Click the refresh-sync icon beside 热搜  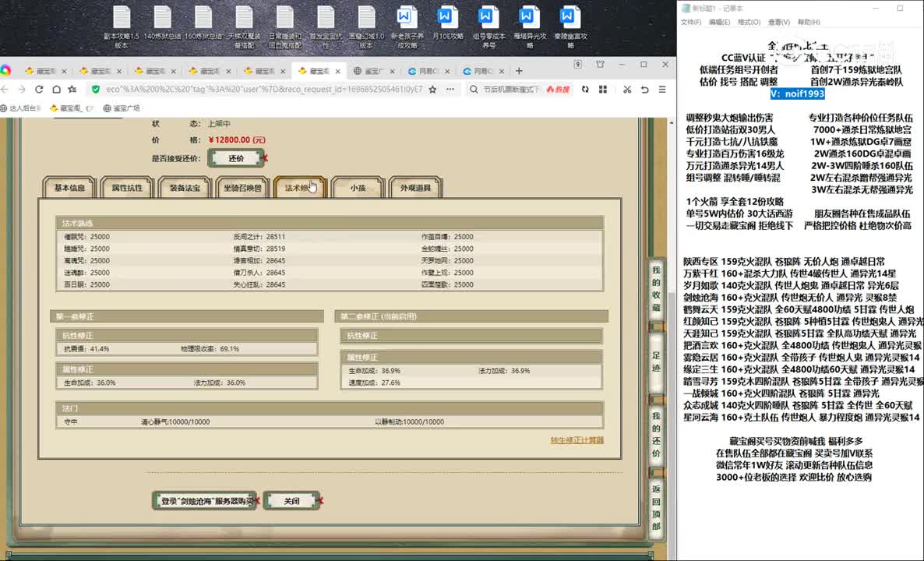tap(584, 90)
